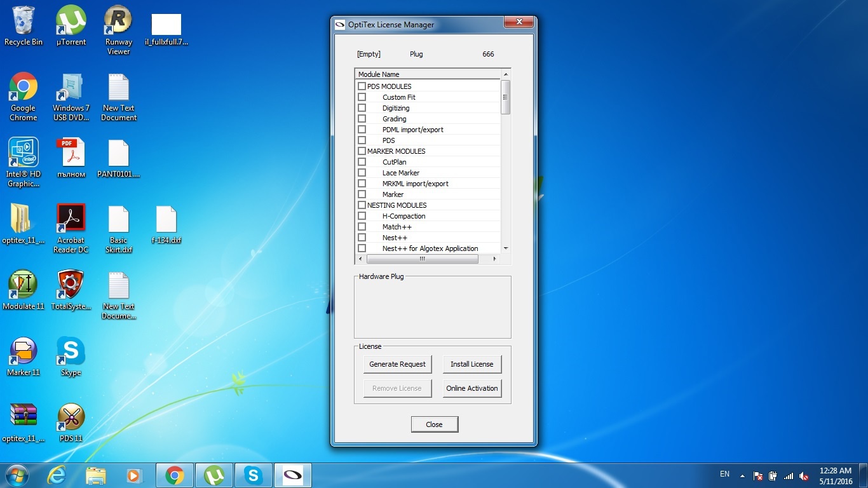This screenshot has height=488, width=868.
Task: Open the Marker 11 desktop icon
Action: 23,351
